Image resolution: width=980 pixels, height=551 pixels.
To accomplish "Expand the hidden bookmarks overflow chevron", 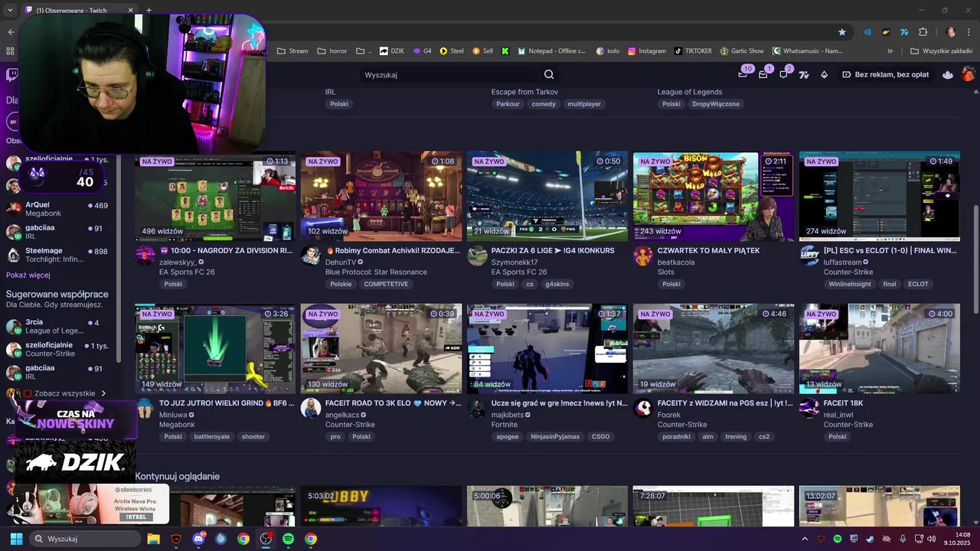I will 890,51.
